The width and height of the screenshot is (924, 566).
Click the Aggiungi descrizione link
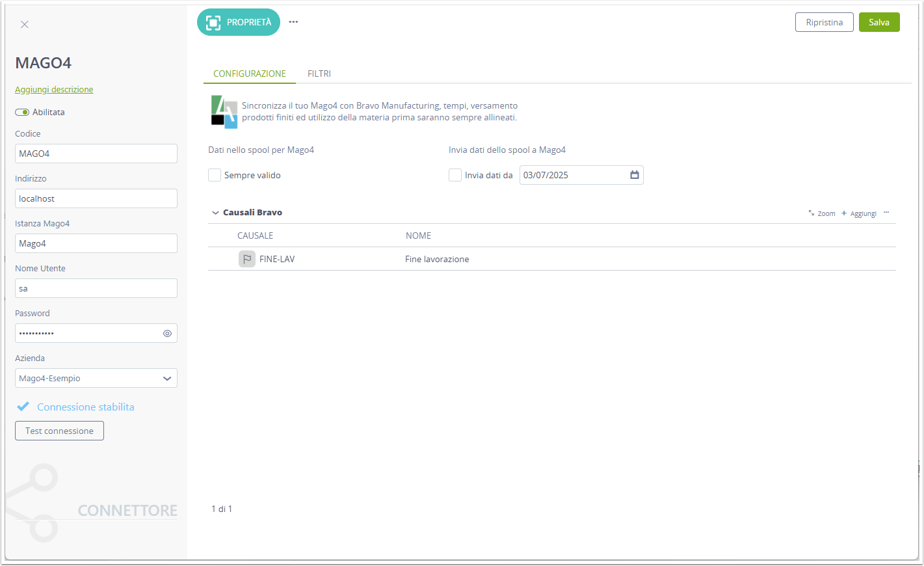coord(54,90)
